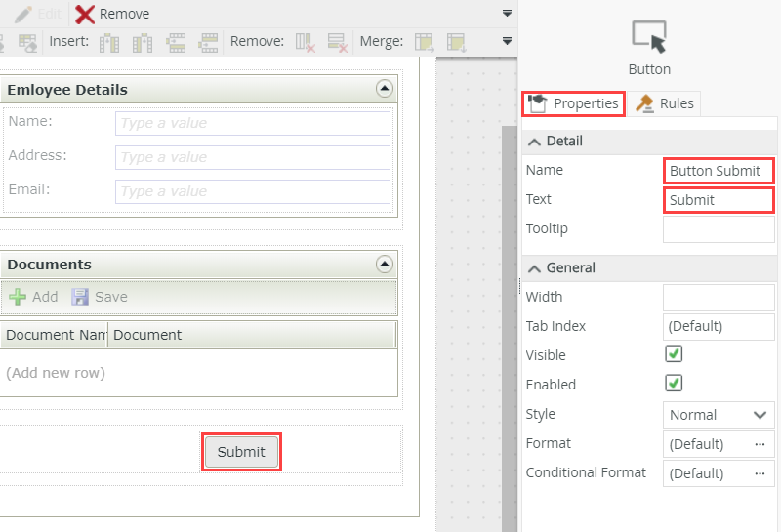781x532 pixels.
Task: Click the insert column left icon
Action: click(109, 43)
